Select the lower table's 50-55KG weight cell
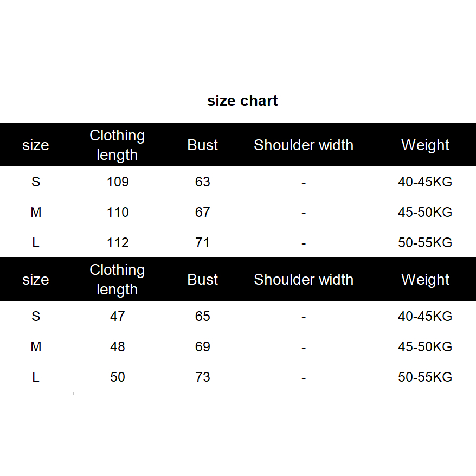The height and width of the screenshot is (476, 476). pyautogui.click(x=425, y=377)
